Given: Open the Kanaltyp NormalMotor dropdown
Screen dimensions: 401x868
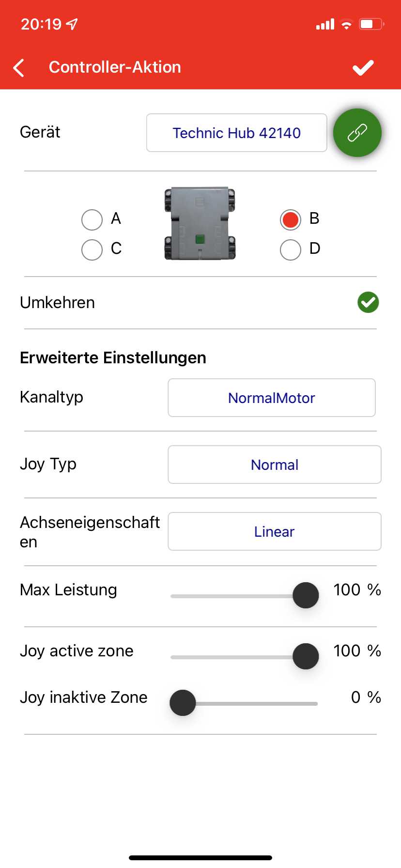Looking at the screenshot, I should (272, 398).
